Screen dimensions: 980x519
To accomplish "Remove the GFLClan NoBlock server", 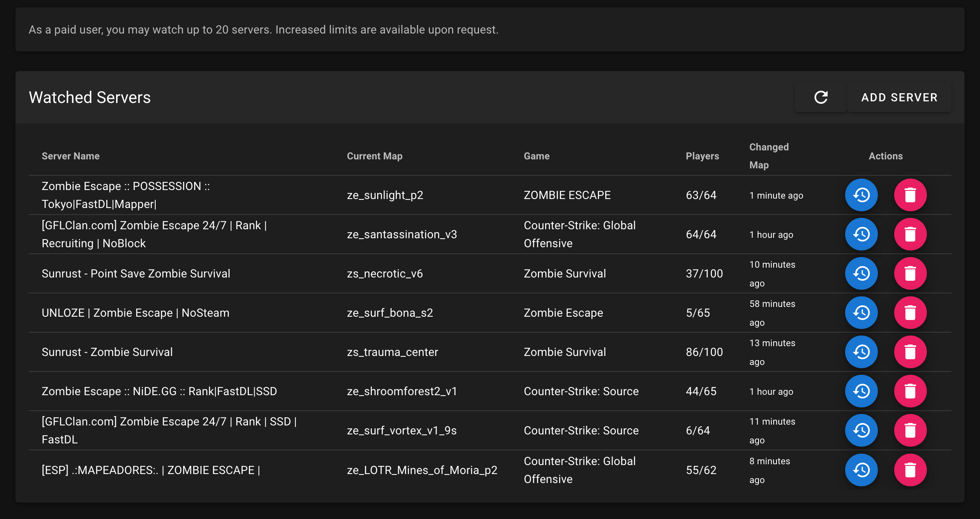I will coord(910,234).
